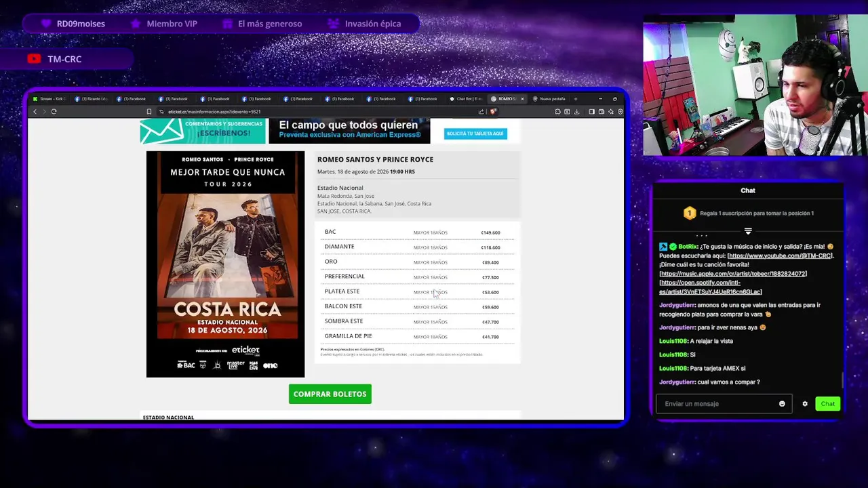
Task: Open the emoji picker in chat input
Action: tap(782, 404)
